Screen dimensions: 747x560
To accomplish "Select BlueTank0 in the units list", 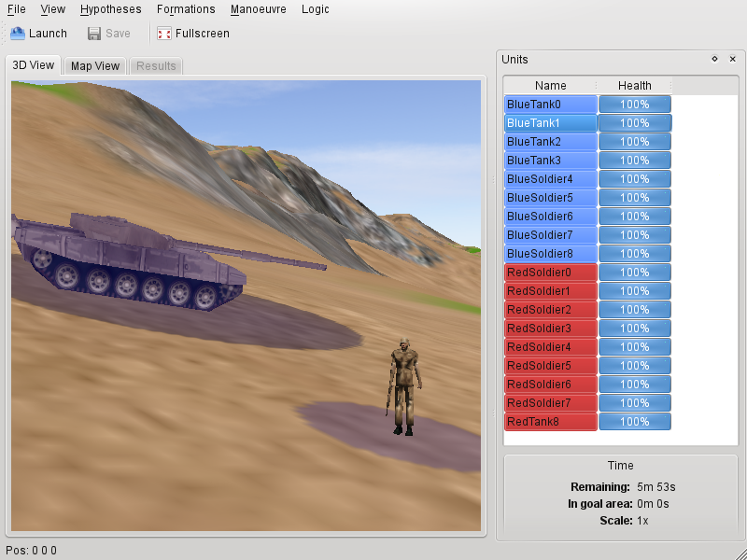I will coord(550,105).
